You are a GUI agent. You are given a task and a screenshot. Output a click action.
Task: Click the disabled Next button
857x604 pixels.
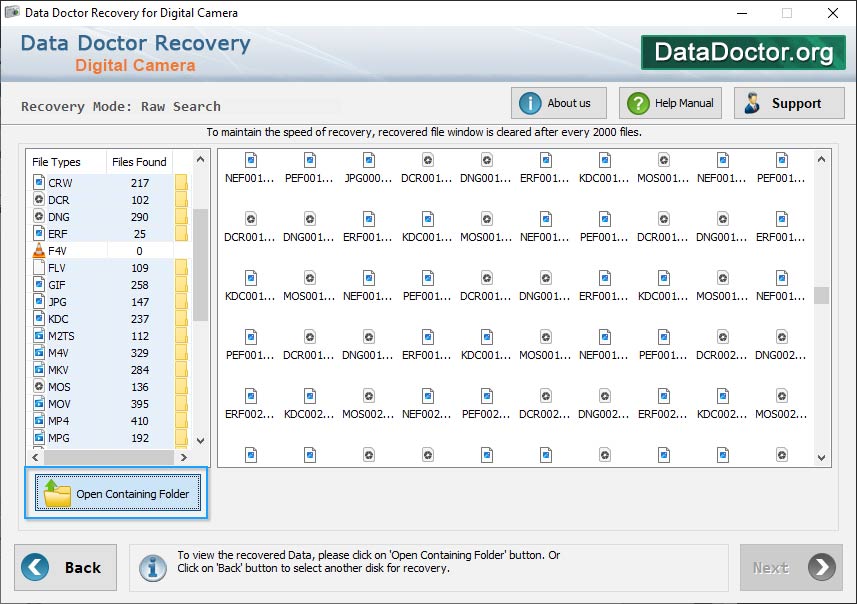[x=791, y=567]
